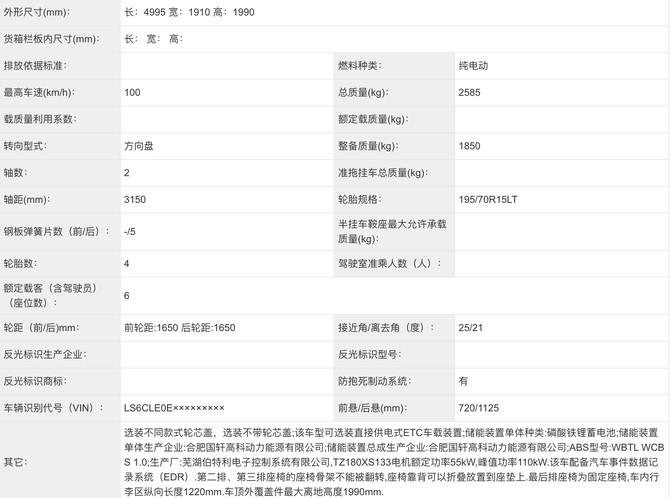Select total mass value 2585
Image resolution: width=672 pixels, height=498 pixels.
click(469, 93)
